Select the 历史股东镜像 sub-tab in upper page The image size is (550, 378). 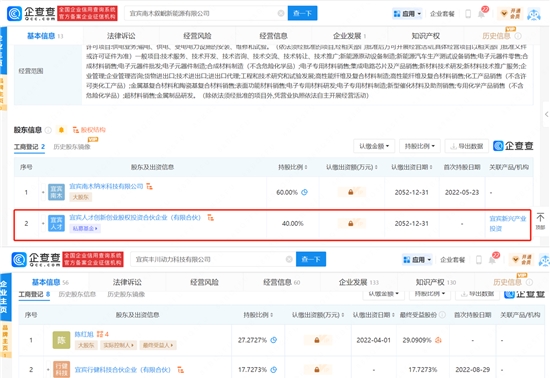tap(72, 147)
